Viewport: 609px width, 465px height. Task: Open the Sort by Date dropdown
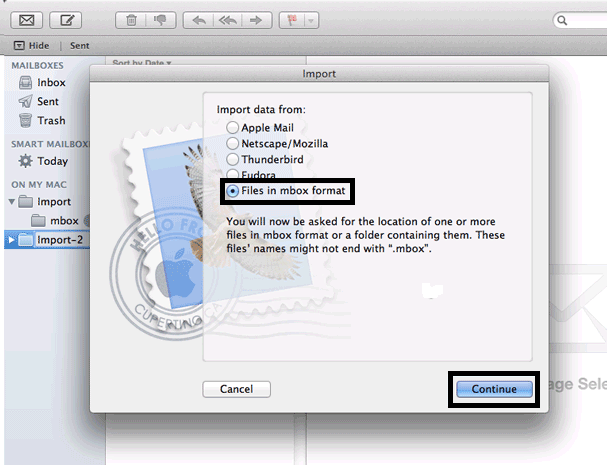pyautogui.click(x=142, y=62)
